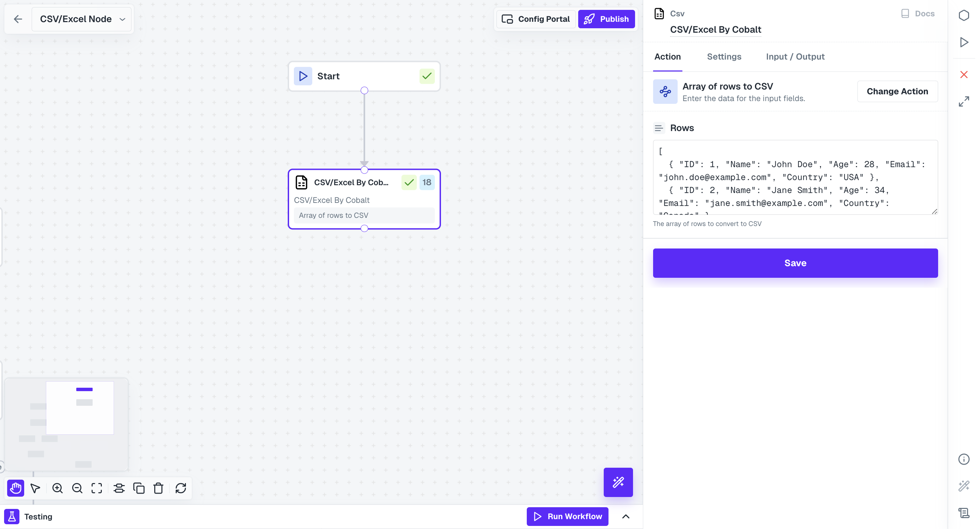The image size is (980, 529).
Task: Expand the Testing panel chevron
Action: tap(626, 516)
